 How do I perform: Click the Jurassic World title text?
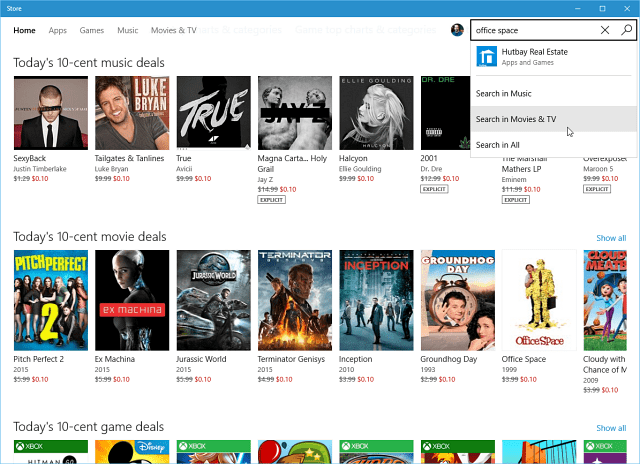(x=201, y=359)
